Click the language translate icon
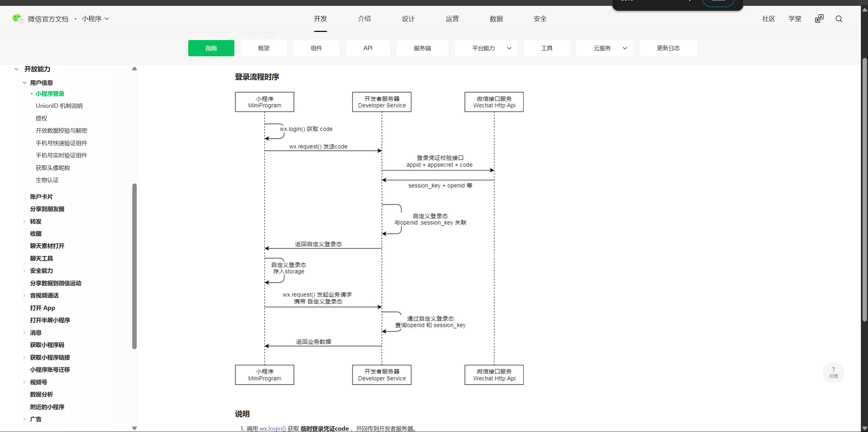868x432 pixels. pyautogui.click(x=819, y=19)
